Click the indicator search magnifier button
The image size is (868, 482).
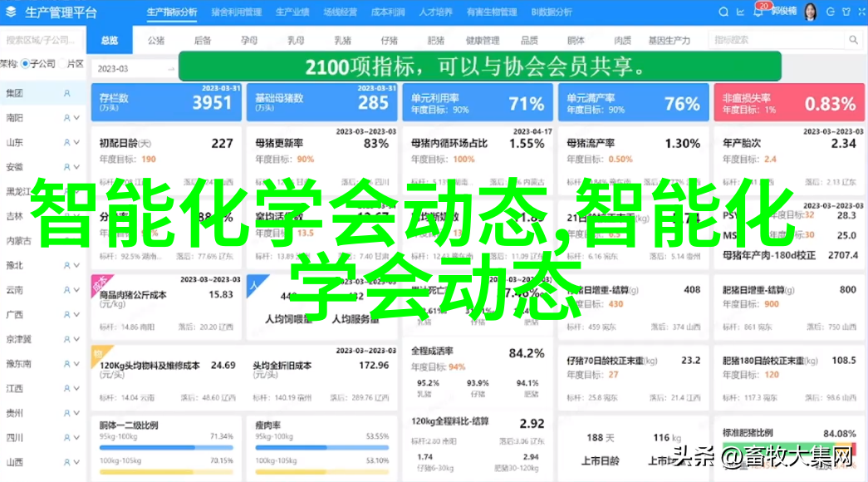853,40
